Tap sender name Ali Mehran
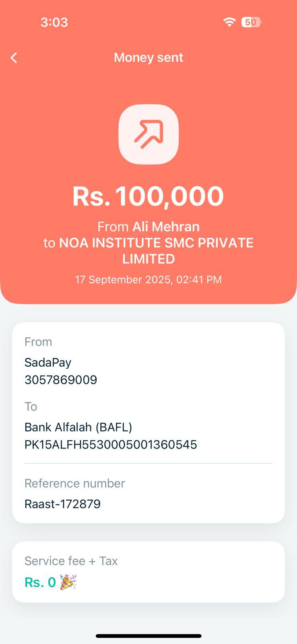This screenshot has height=644, width=297. coord(166,227)
